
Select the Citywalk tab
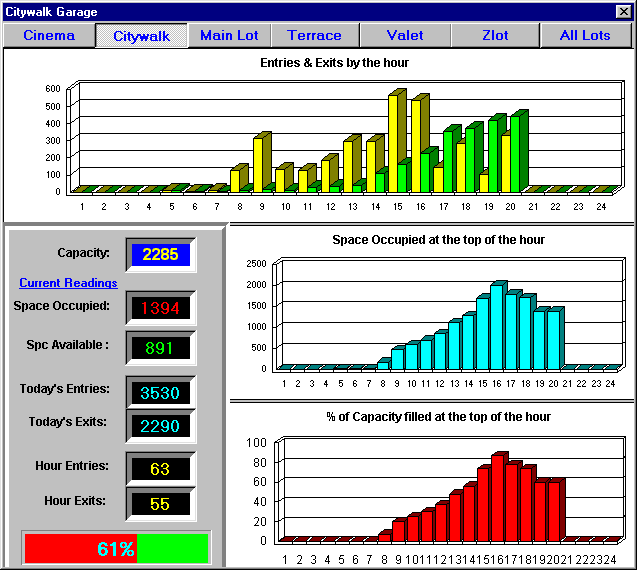coord(141,36)
